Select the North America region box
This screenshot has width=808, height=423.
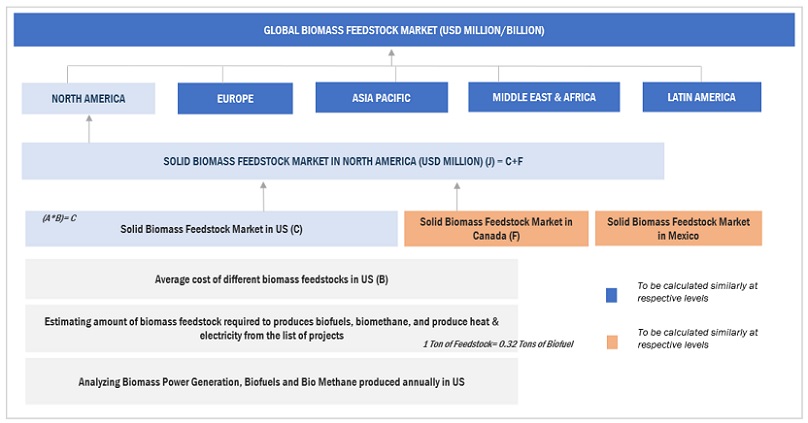click(89, 98)
